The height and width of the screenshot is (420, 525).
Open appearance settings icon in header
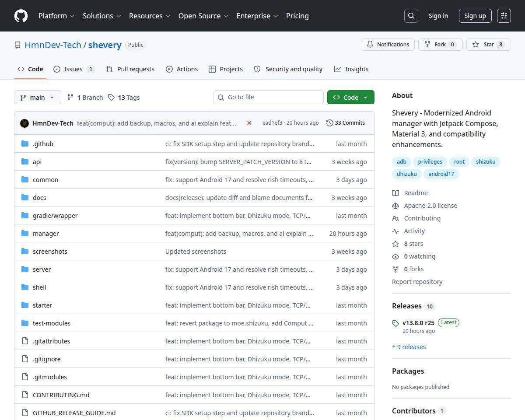504,16
